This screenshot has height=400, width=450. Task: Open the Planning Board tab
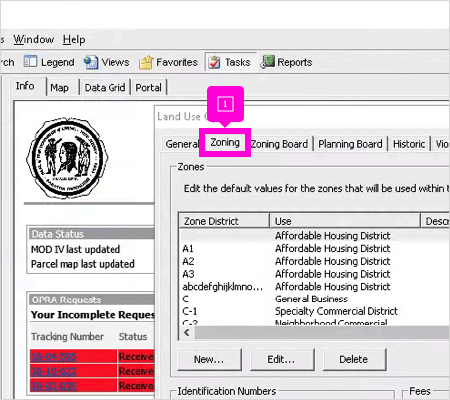[x=350, y=144]
